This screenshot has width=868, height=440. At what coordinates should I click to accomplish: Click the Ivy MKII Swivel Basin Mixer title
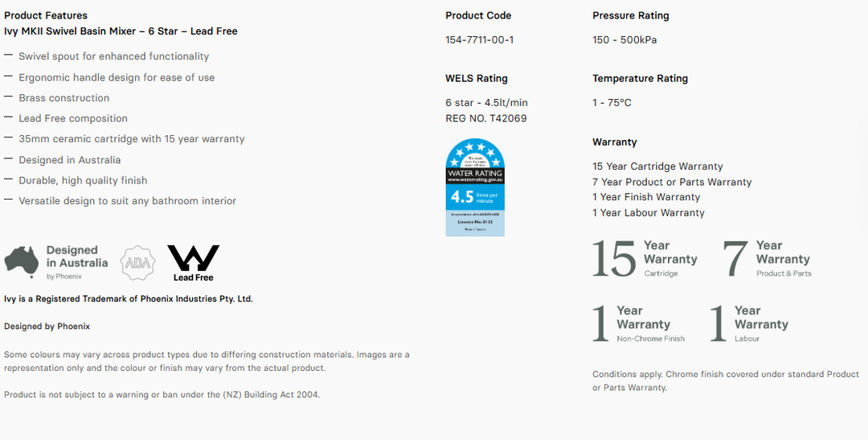[x=121, y=31]
